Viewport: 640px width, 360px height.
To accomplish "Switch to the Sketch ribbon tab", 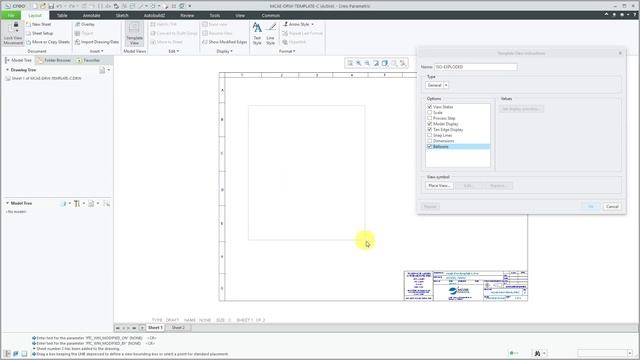I will click(122, 16).
